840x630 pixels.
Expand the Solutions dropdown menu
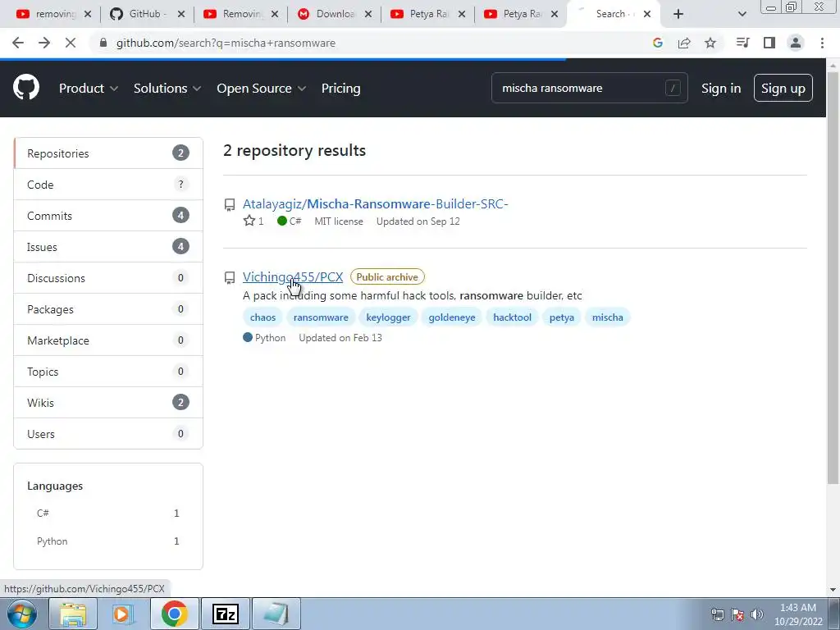click(x=167, y=89)
